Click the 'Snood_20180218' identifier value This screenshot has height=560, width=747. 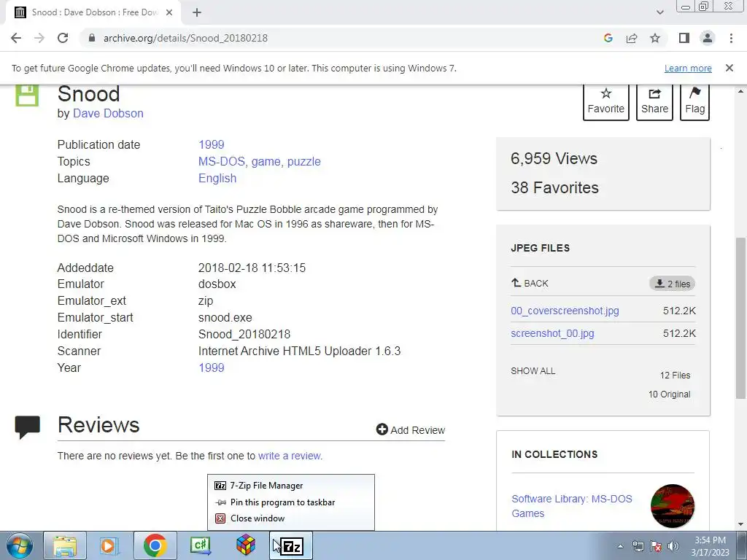pos(244,334)
